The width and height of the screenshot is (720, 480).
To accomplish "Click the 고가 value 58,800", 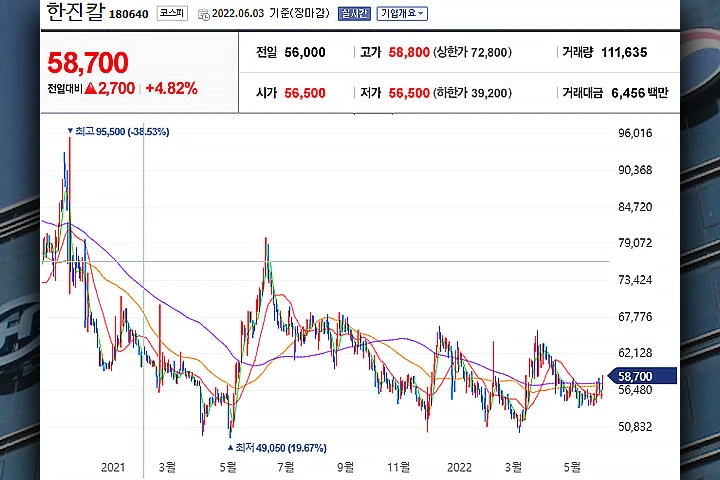I will tap(409, 52).
